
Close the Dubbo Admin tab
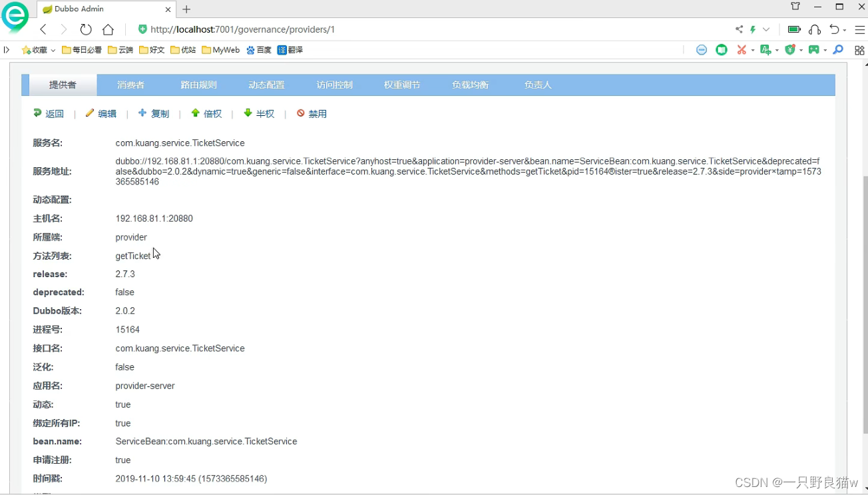(x=168, y=9)
